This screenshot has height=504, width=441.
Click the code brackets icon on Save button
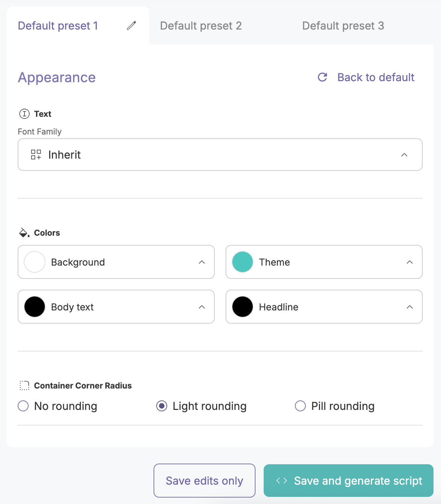(x=282, y=481)
